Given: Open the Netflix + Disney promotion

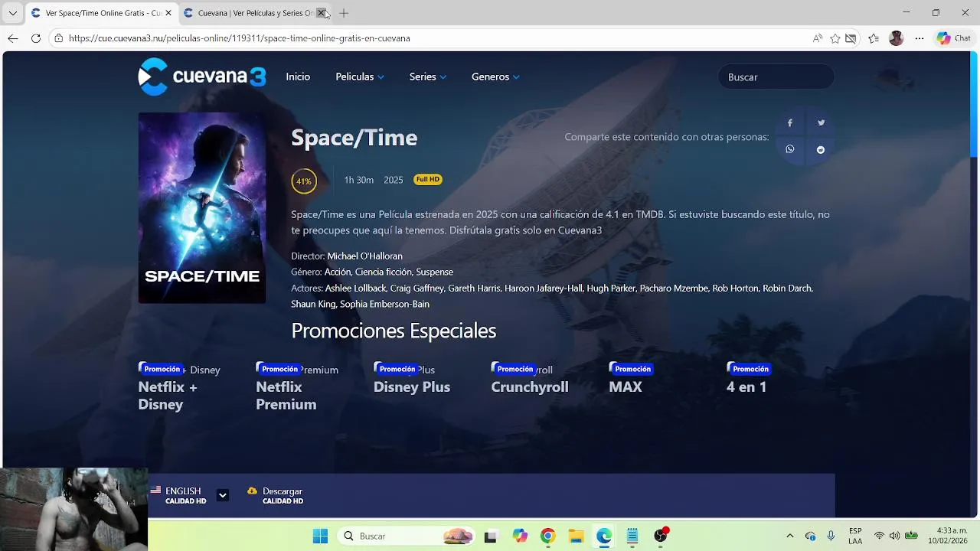Looking at the screenshot, I should 180,387.
